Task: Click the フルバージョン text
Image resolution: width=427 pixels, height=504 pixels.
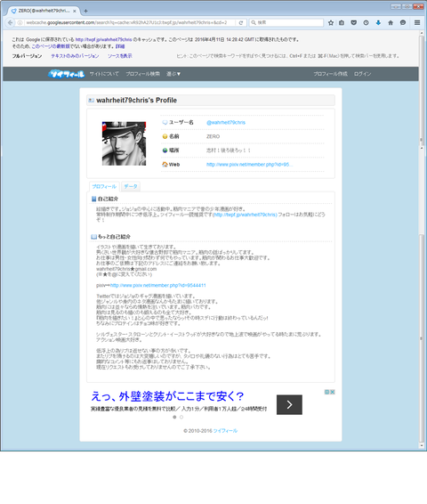Action: [27, 56]
